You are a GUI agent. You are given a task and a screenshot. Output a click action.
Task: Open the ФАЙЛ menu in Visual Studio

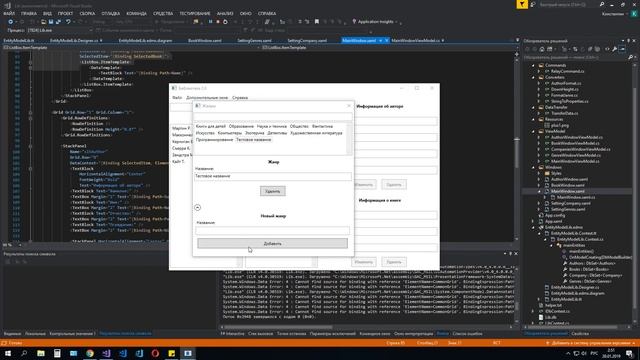pos(9,13)
